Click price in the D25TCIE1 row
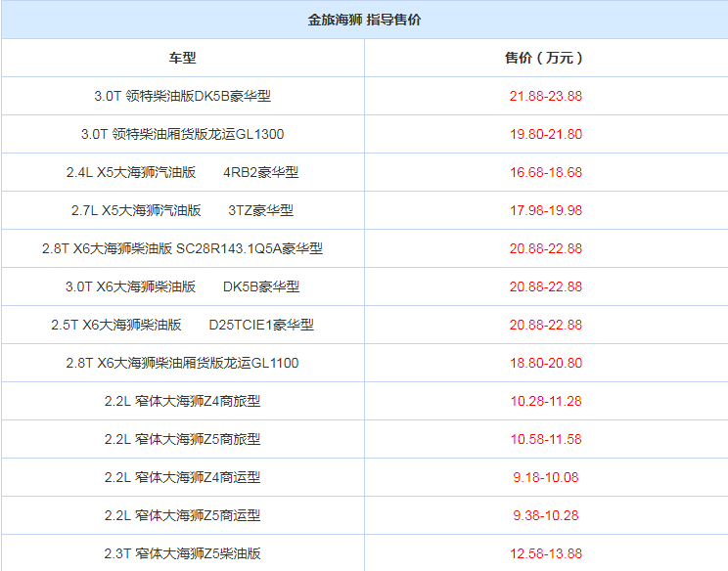728x571 pixels. (x=546, y=325)
